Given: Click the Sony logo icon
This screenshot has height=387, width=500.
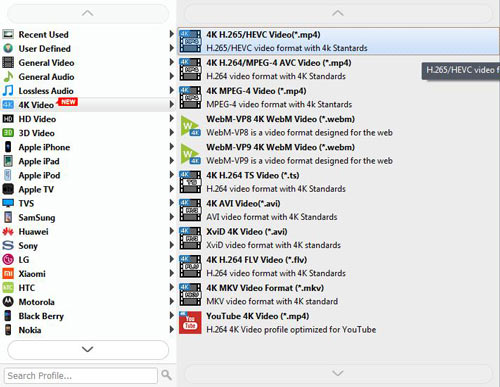Looking at the screenshot, I should click(8, 245).
